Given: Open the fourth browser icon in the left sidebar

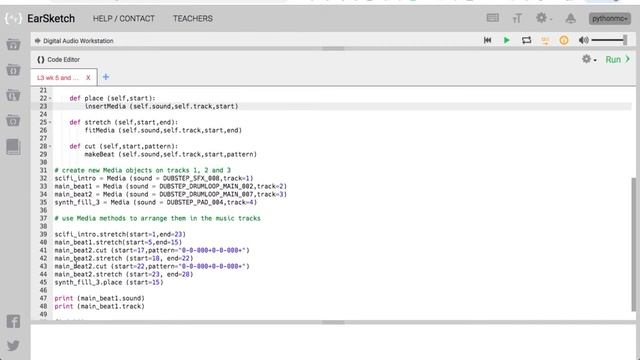Looking at the screenshot, I should [x=13, y=120].
